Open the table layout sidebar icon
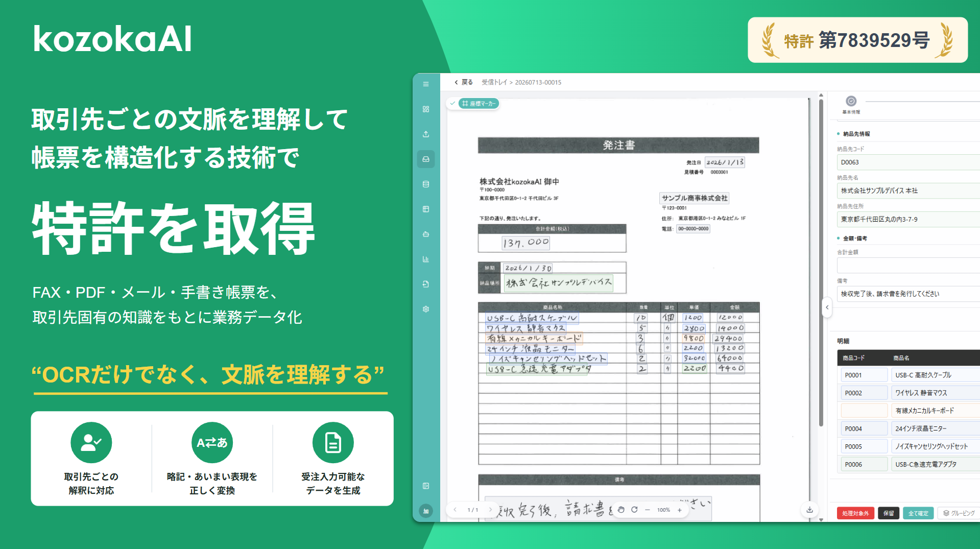This screenshot has width=980, height=549. (426, 209)
